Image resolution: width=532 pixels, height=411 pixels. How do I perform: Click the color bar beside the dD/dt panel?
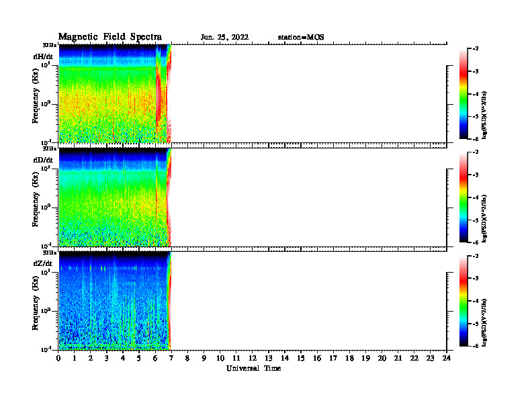[x=463, y=197]
